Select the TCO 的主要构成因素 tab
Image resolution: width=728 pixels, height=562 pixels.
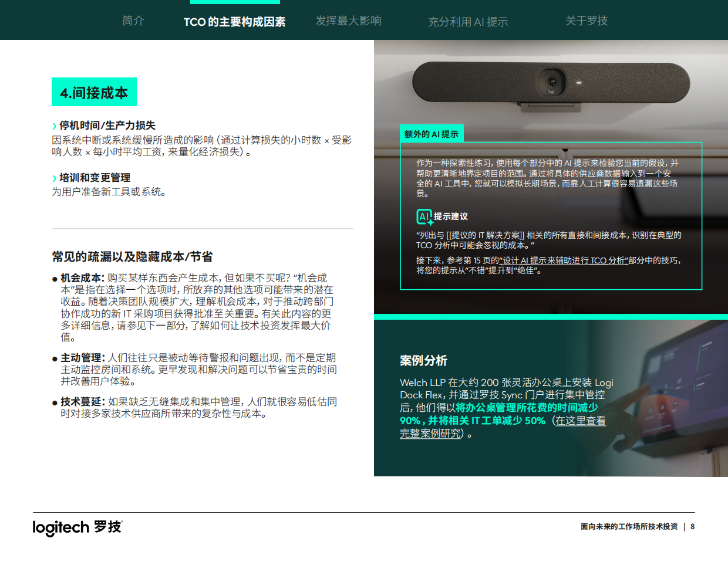(234, 22)
